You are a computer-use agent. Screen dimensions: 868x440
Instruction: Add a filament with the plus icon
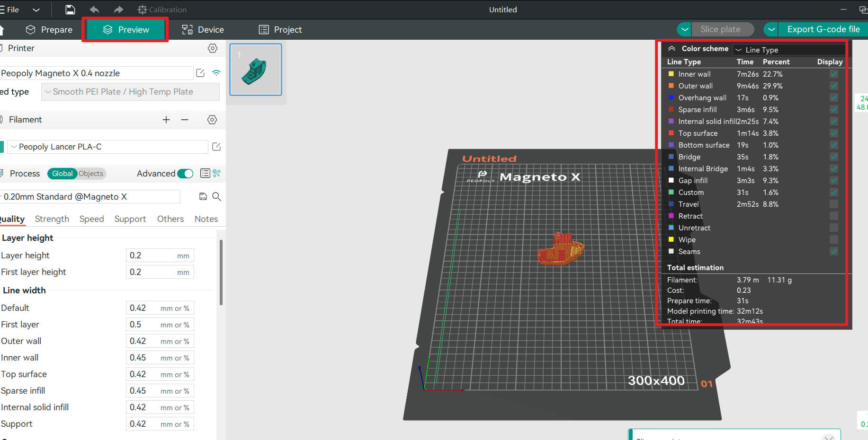tap(166, 120)
